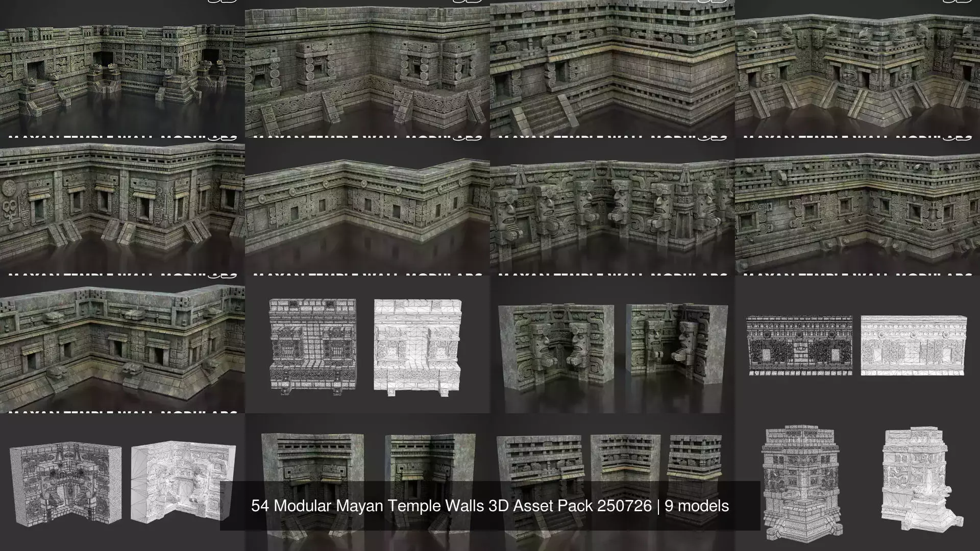Select the dark wireframe of the long windowed wall
The width and height of the screenshot is (980, 551).
coord(799,345)
